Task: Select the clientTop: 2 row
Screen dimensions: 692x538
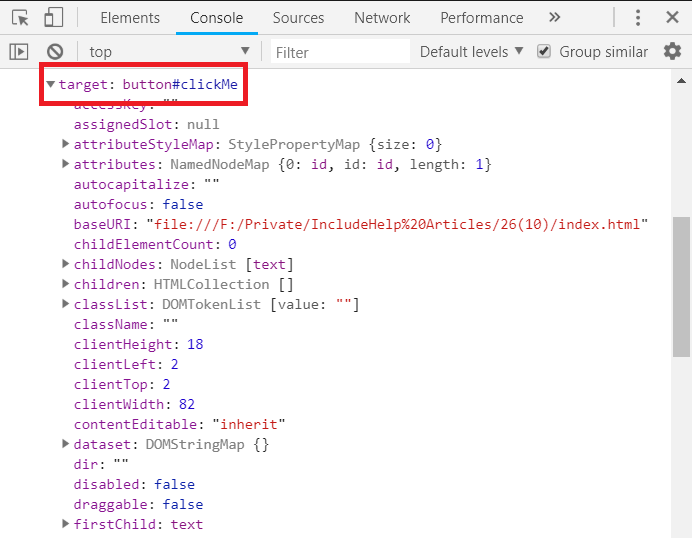Action: pyautogui.click(x=122, y=384)
